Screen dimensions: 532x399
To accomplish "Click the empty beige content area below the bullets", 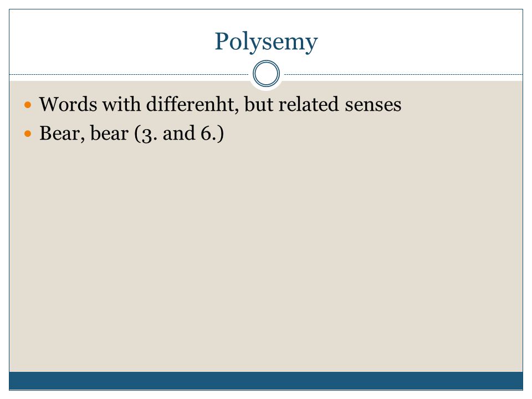I will [x=266, y=258].
